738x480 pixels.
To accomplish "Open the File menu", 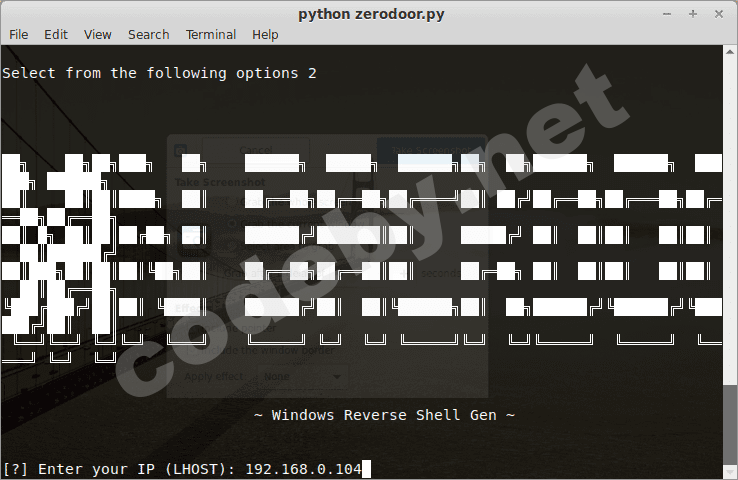I will tap(18, 34).
